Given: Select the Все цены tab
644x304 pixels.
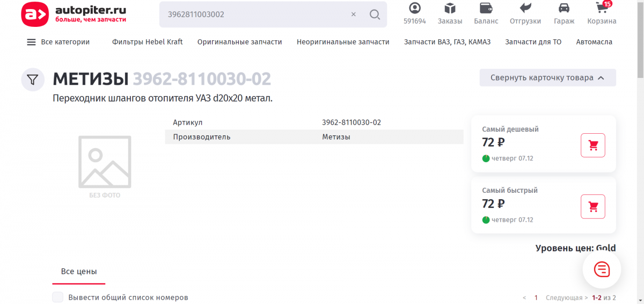Looking at the screenshot, I should (x=79, y=272).
